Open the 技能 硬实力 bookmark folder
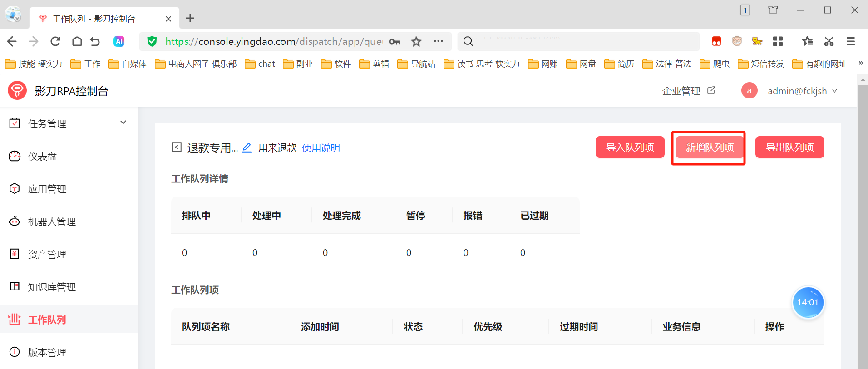Screen dimensions: 868x369 pyautogui.click(x=34, y=64)
